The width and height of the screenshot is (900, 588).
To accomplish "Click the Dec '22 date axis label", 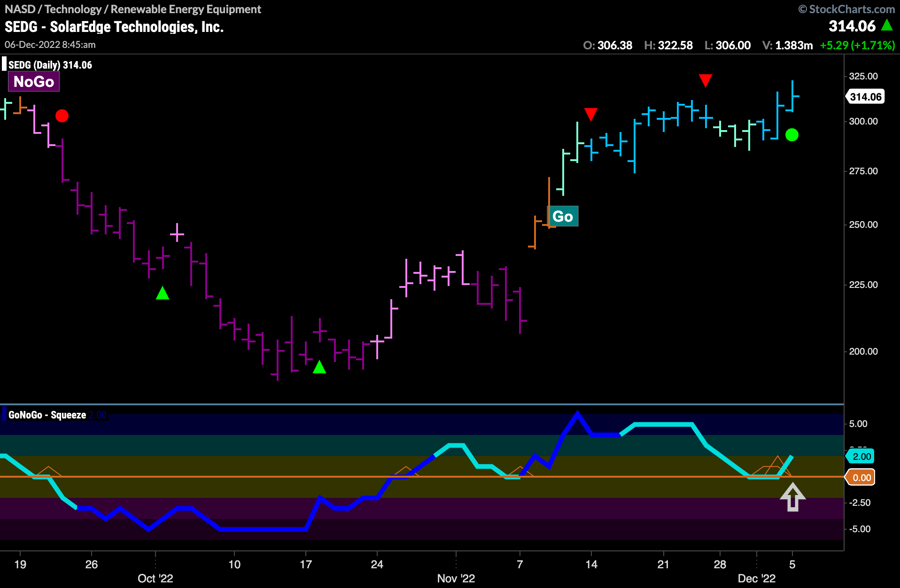I will [x=757, y=578].
